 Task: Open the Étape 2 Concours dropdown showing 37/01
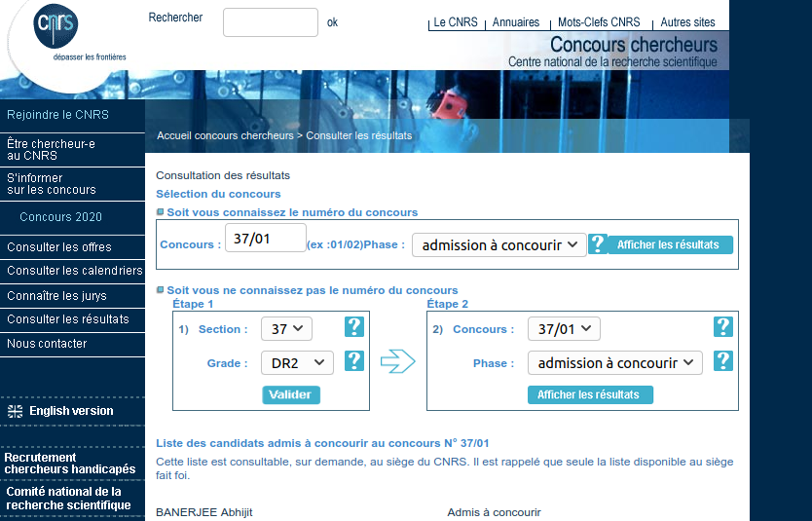[x=564, y=329]
